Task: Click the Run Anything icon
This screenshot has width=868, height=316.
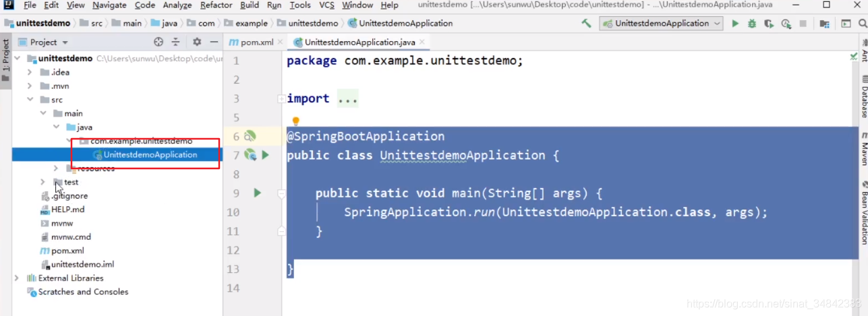Action: click(846, 24)
